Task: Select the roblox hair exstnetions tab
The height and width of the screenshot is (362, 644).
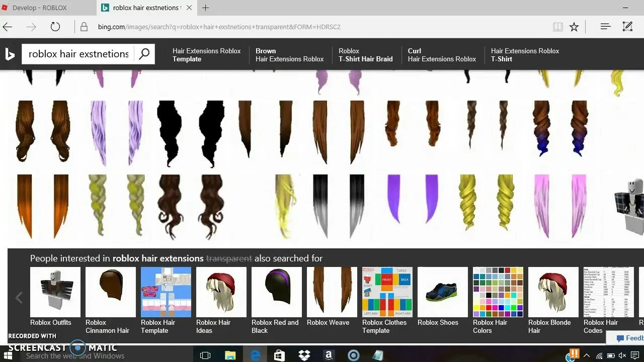Action: pyautogui.click(x=146, y=8)
